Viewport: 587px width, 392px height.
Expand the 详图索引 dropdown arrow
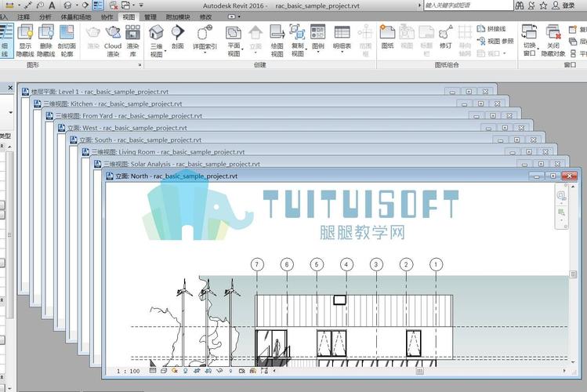(205, 53)
